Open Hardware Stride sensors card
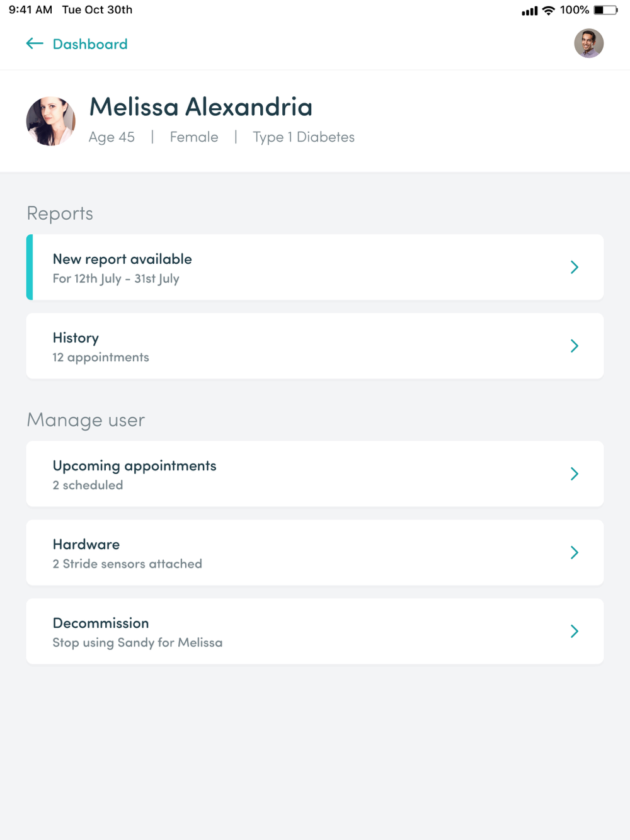 (x=315, y=552)
